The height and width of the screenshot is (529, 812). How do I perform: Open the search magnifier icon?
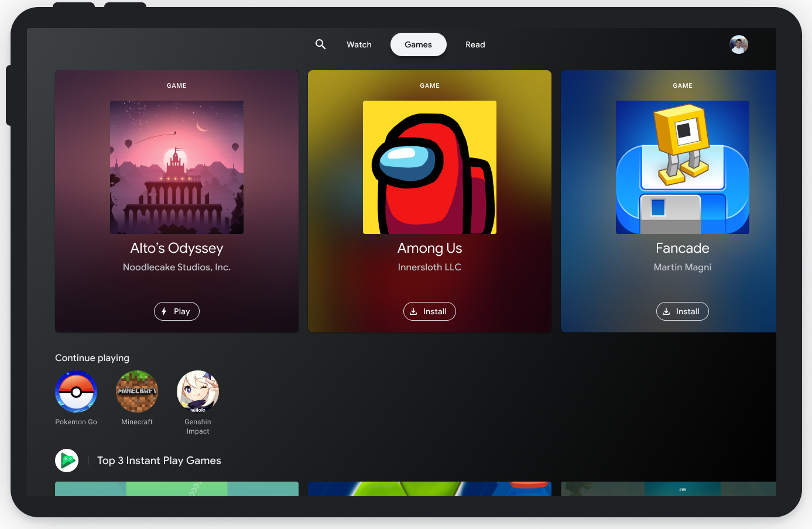[320, 44]
